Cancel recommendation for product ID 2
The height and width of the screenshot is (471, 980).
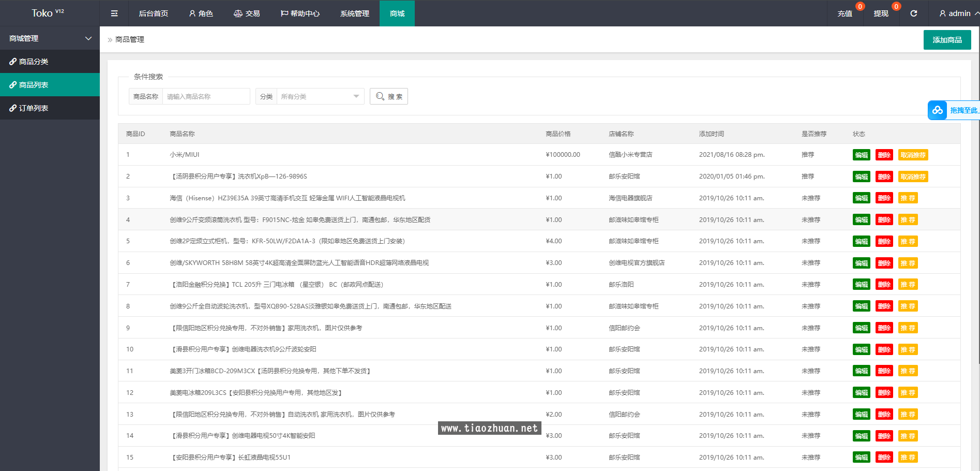tap(913, 176)
